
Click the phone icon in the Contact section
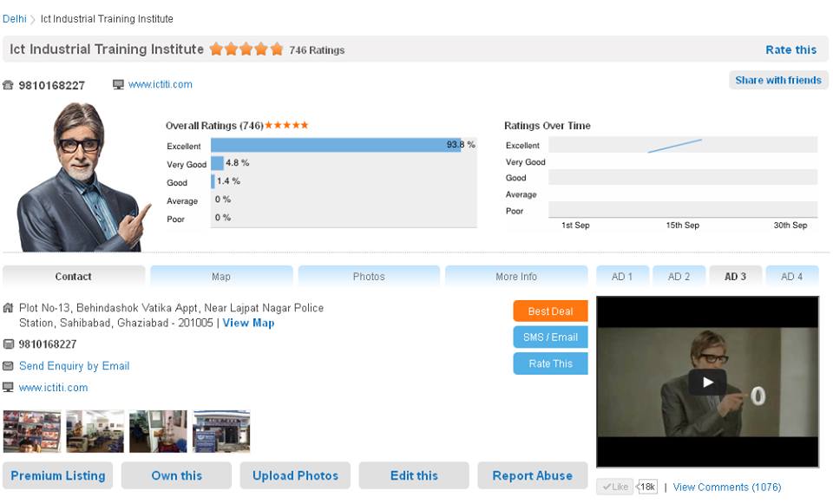coord(8,344)
